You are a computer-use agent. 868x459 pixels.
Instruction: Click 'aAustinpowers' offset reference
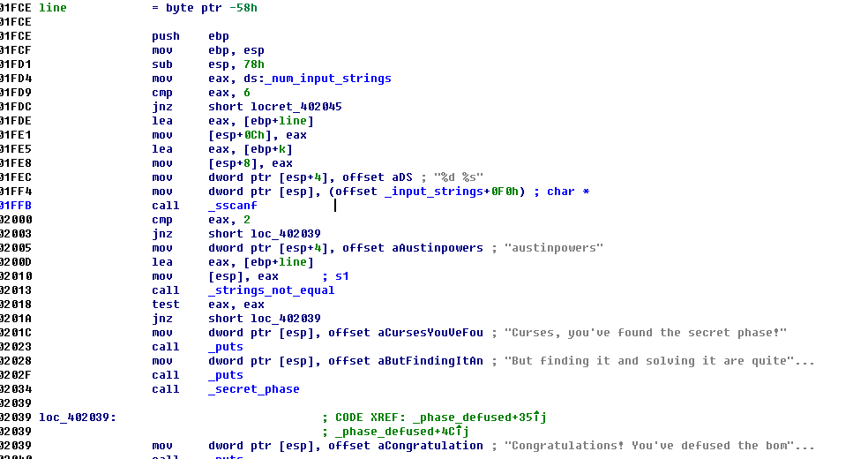[438, 248]
